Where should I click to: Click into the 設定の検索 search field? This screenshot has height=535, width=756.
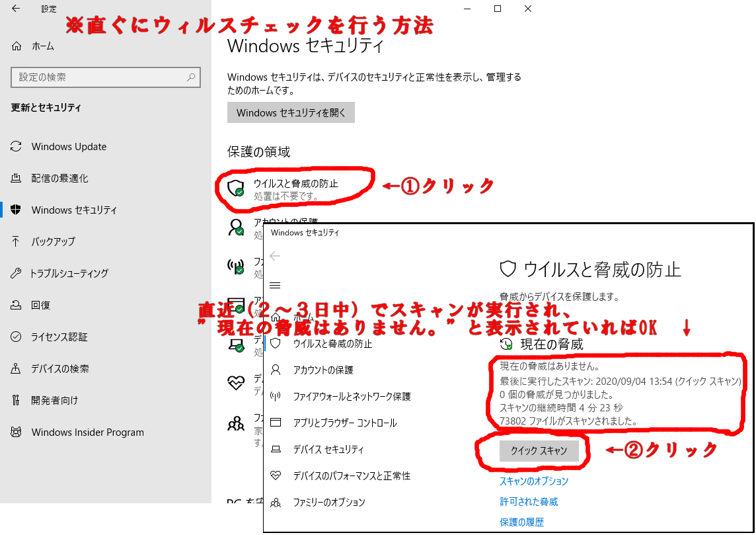point(106,77)
